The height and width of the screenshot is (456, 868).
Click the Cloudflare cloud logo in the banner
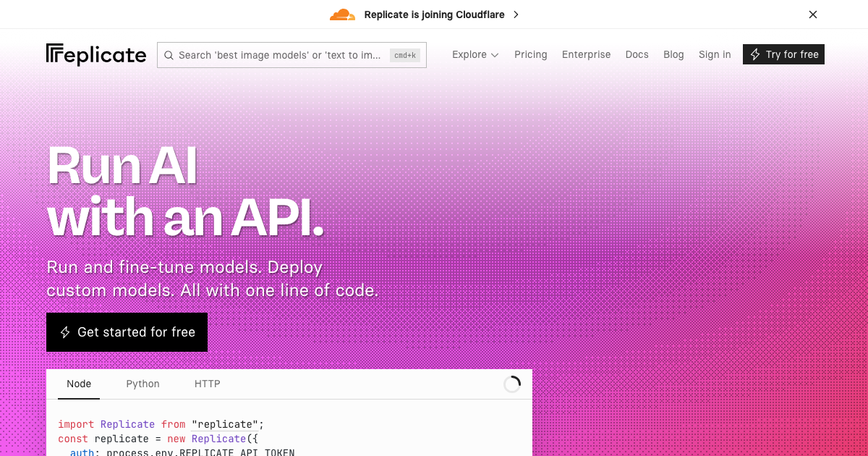(342, 14)
